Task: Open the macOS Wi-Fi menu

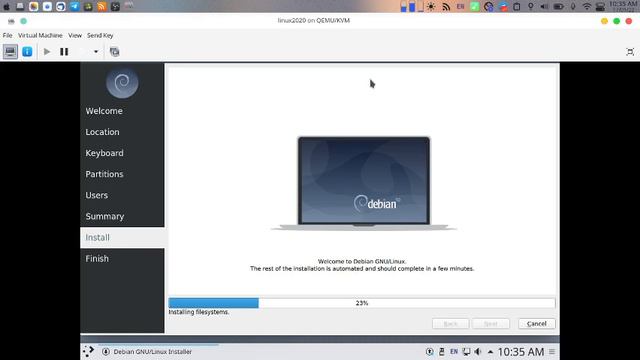Action: click(x=587, y=7)
